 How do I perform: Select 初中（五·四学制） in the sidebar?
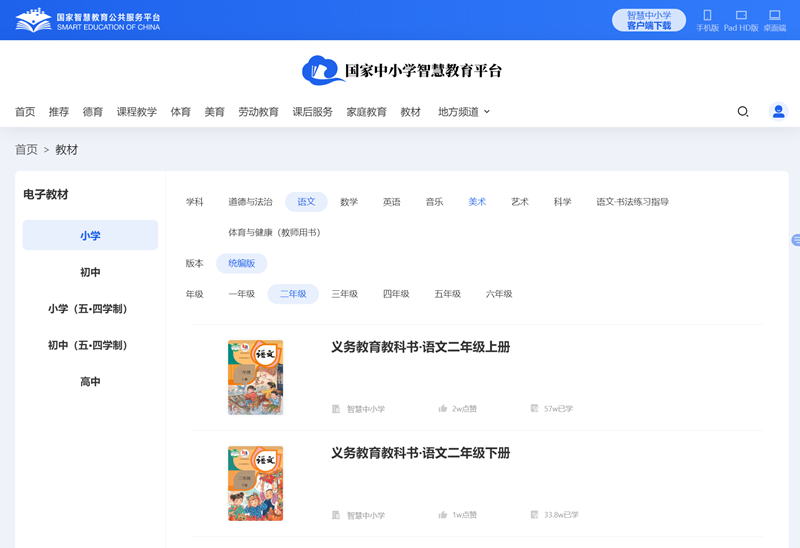coord(90,345)
